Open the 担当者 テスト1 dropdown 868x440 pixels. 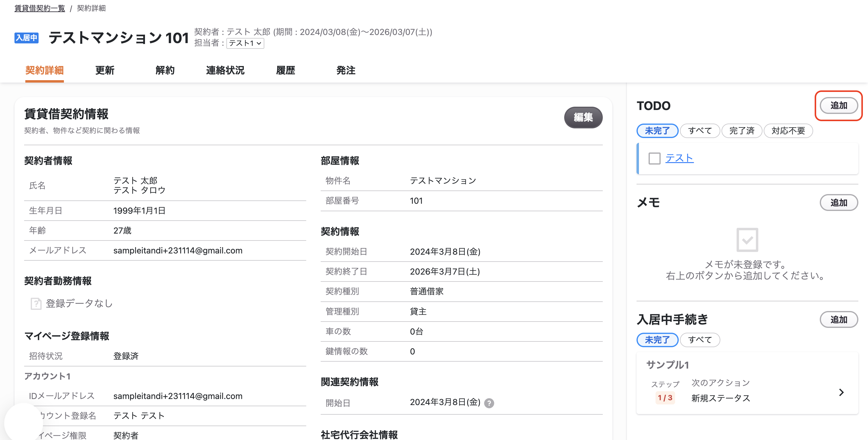[245, 43]
